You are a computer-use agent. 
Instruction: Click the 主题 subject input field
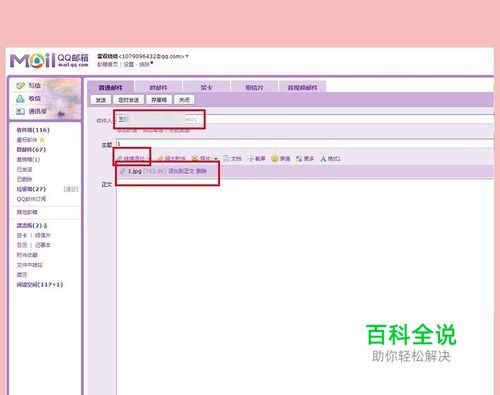(x=305, y=144)
